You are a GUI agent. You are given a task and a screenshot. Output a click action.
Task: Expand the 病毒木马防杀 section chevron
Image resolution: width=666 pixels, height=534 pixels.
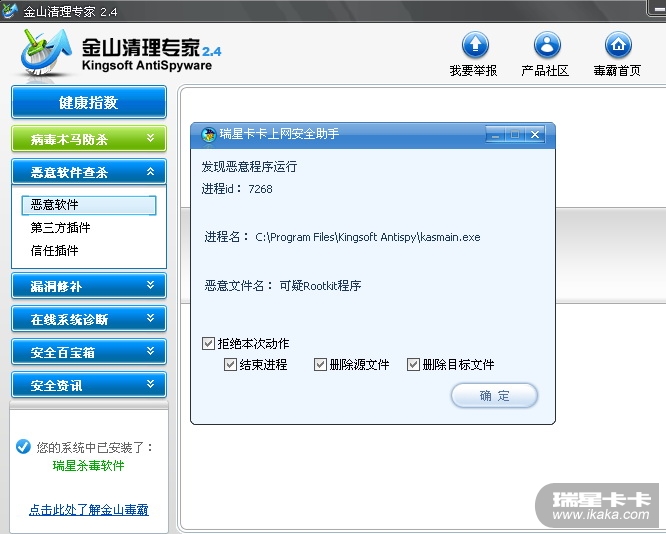[x=150, y=138]
